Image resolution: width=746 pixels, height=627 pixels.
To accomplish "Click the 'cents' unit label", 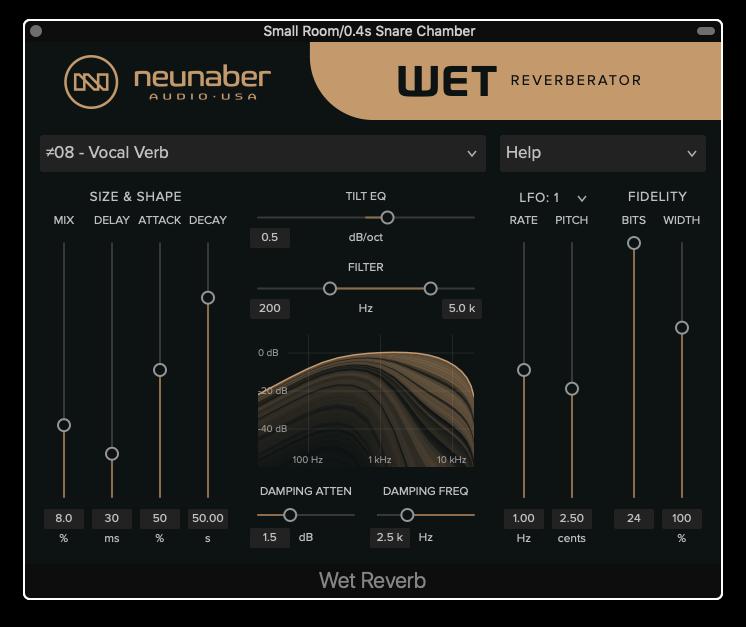I will (x=572, y=539).
